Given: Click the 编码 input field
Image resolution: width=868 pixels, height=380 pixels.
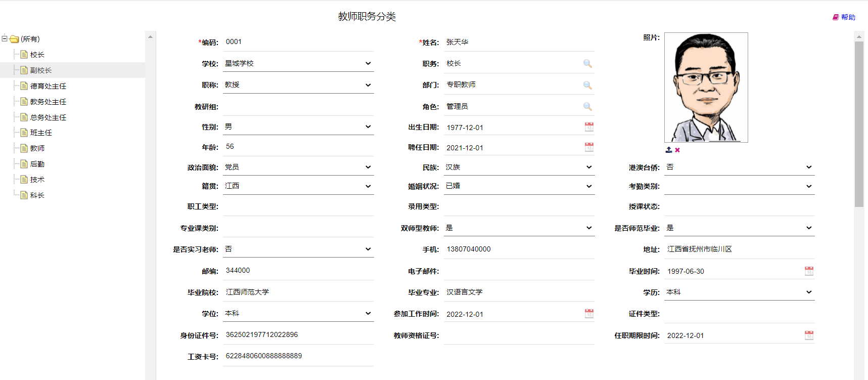Looking at the screenshot, I should 298,42.
